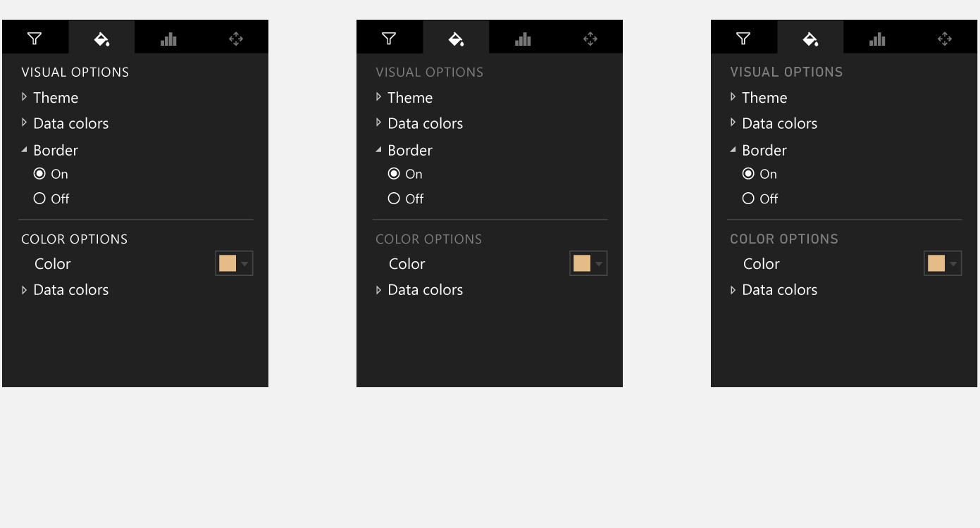Screen dimensions: 980x528
Task: Click the four-arrows move icon in middle panel
Action: [590, 39]
